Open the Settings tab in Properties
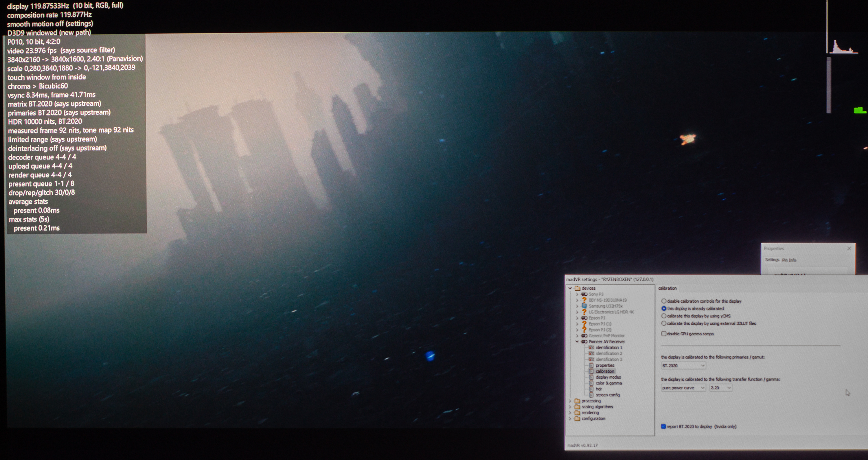The width and height of the screenshot is (868, 460). point(772,260)
